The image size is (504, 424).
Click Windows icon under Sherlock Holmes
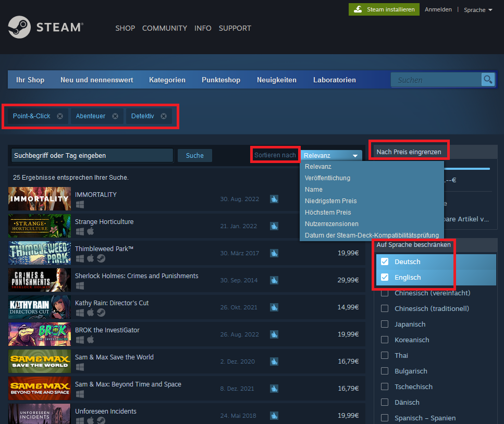point(80,285)
